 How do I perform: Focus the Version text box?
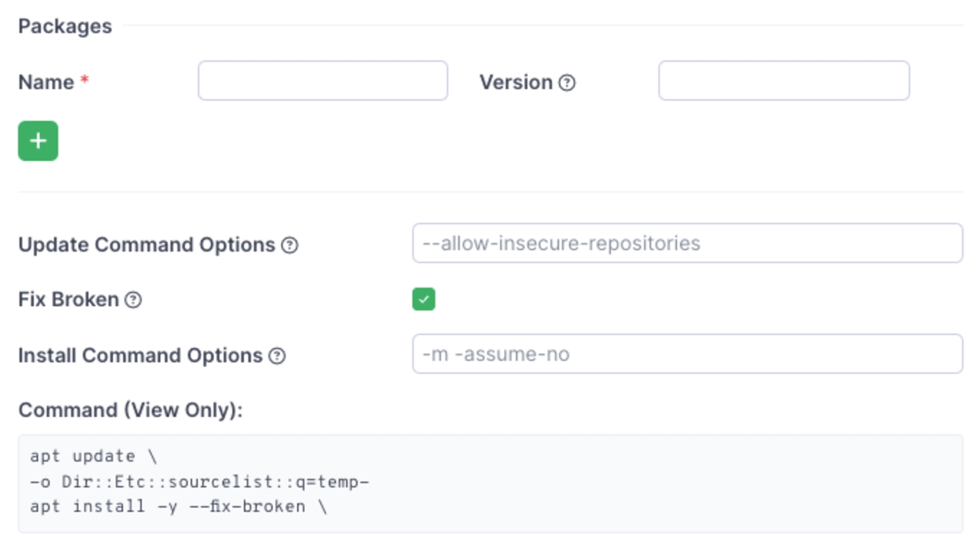pyautogui.click(x=784, y=81)
